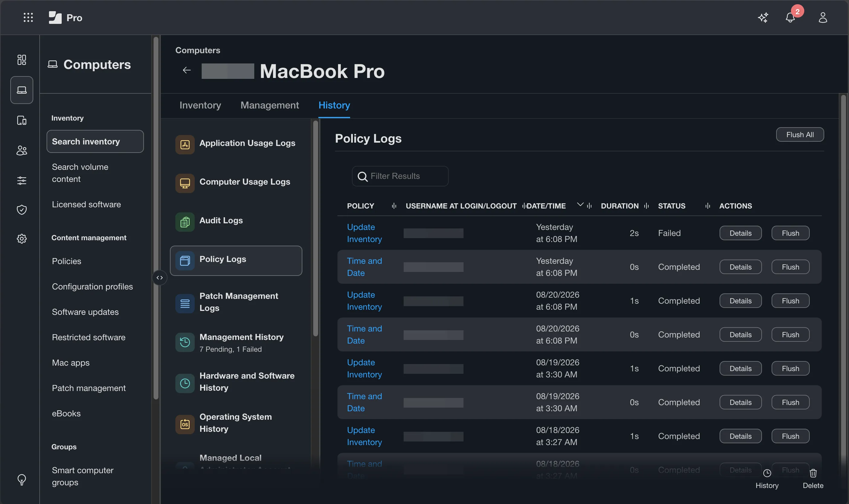Open Details for 08/19/2026 Update Inventory
Screen dimensions: 849x504
(x=740, y=369)
